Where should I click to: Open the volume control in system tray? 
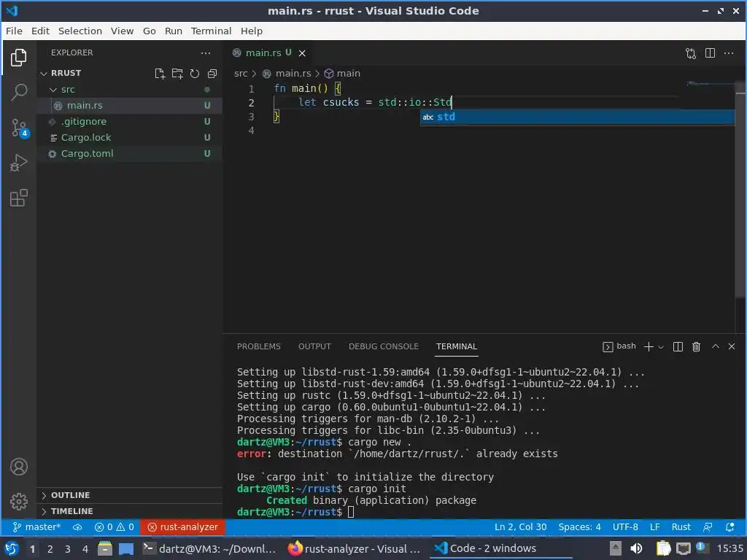(636, 549)
